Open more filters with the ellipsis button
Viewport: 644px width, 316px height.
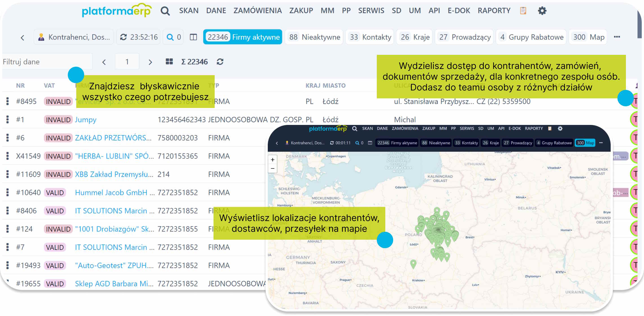(x=617, y=37)
